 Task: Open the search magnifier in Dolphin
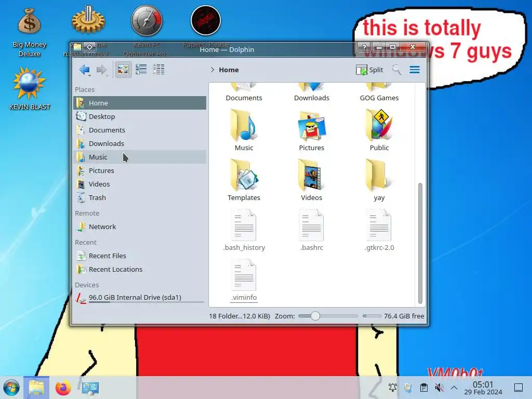(396, 70)
